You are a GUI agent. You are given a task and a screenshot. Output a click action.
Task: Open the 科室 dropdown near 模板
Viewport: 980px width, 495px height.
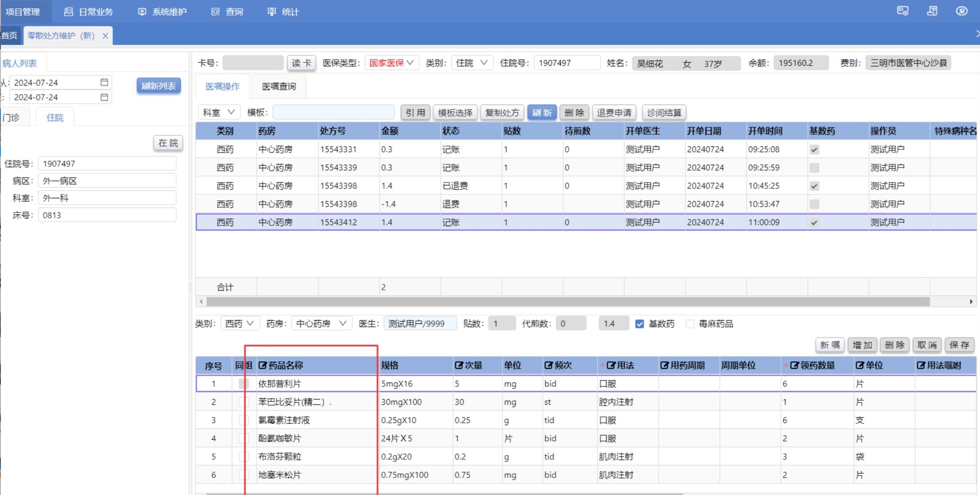pyautogui.click(x=219, y=113)
